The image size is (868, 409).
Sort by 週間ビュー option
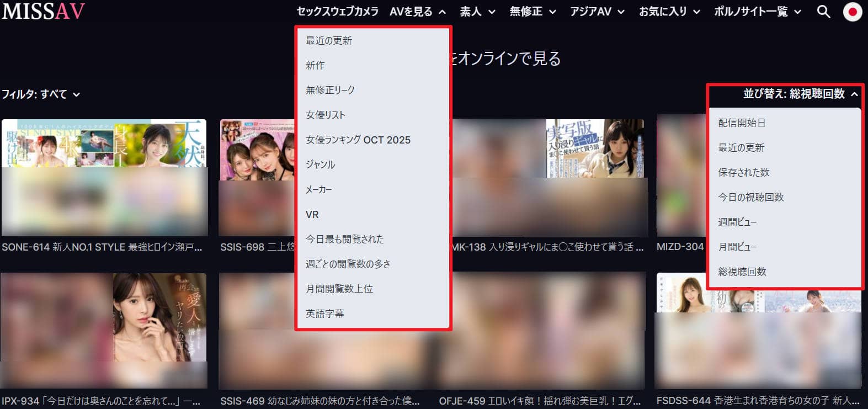(737, 222)
